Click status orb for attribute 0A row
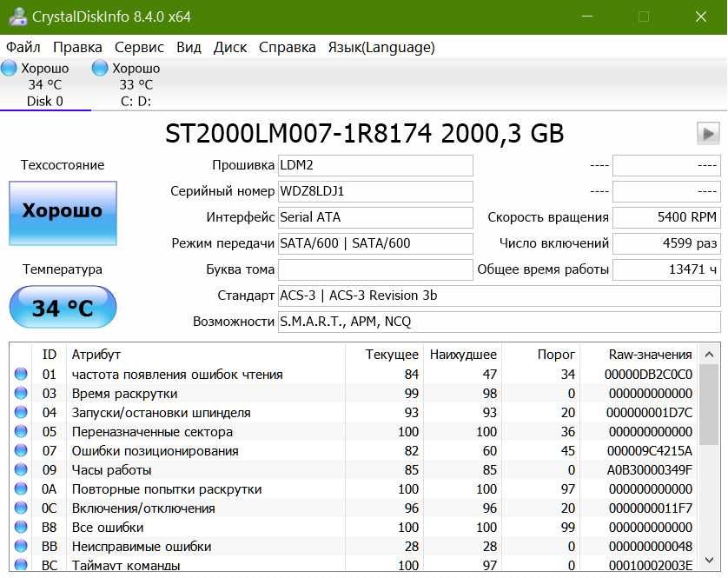 pyautogui.click(x=21, y=488)
